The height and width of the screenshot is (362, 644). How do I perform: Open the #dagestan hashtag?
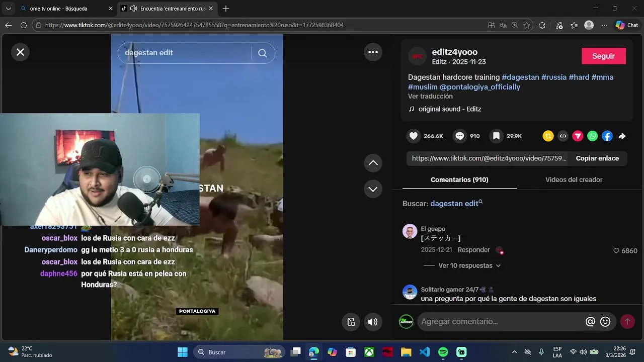(520, 77)
